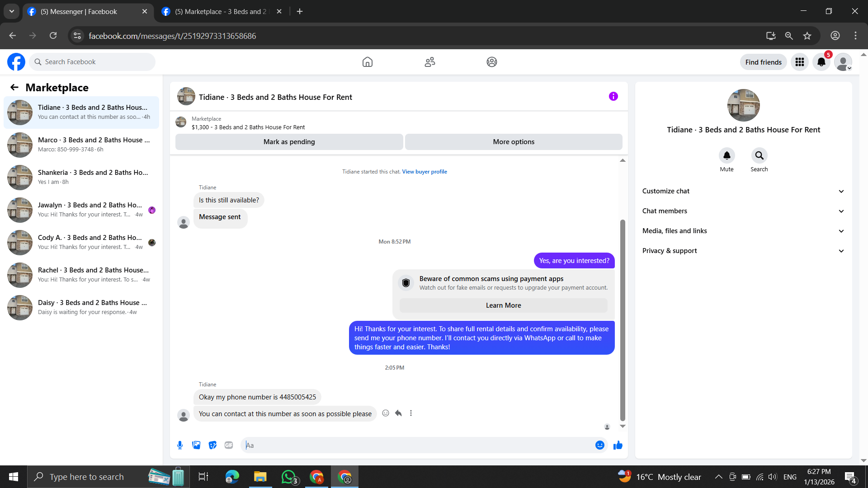Mute this conversation with bell icon
868x488 pixels.
[x=726, y=155]
